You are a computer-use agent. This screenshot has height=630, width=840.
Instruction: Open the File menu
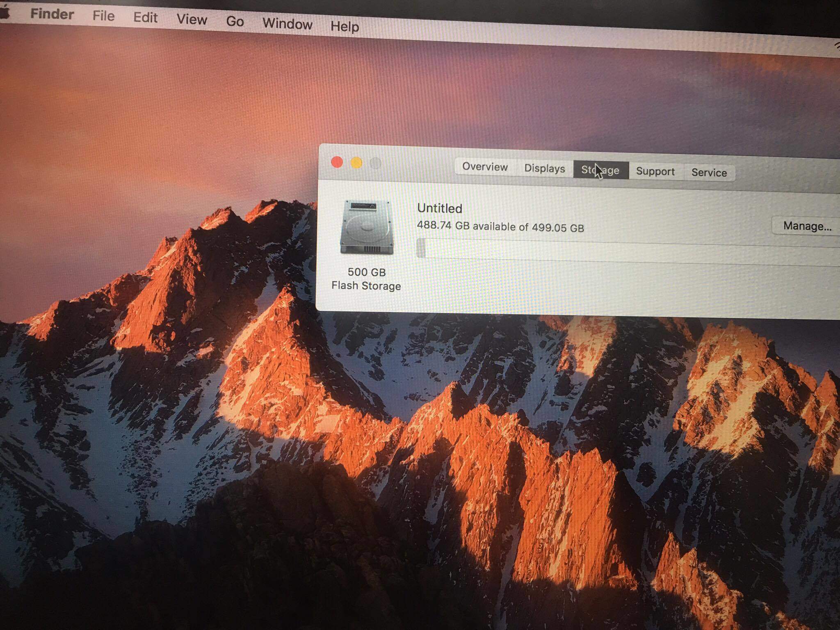103,16
